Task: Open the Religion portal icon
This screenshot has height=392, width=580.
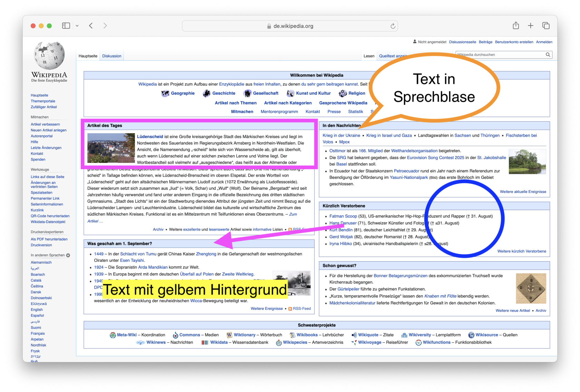Action: point(343,93)
